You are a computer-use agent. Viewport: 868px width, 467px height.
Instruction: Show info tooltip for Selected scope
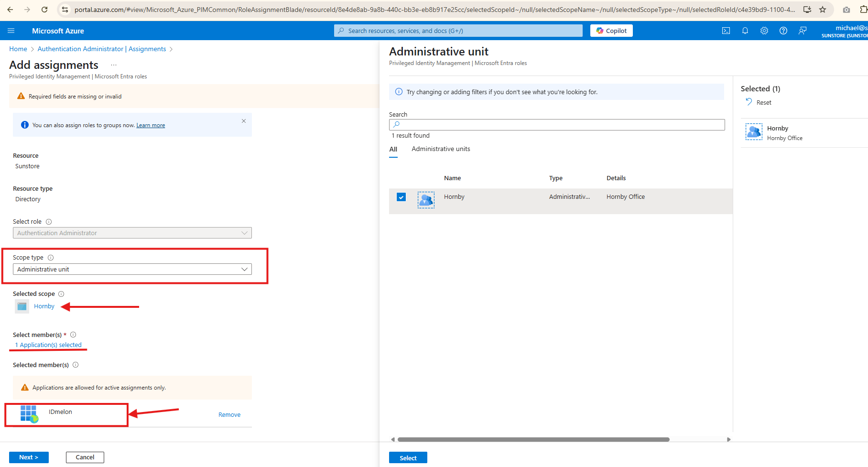pos(61,294)
